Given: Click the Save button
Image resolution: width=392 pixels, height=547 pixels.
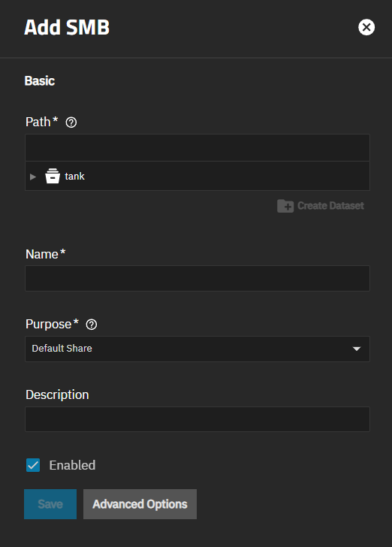Looking at the screenshot, I should tap(50, 504).
